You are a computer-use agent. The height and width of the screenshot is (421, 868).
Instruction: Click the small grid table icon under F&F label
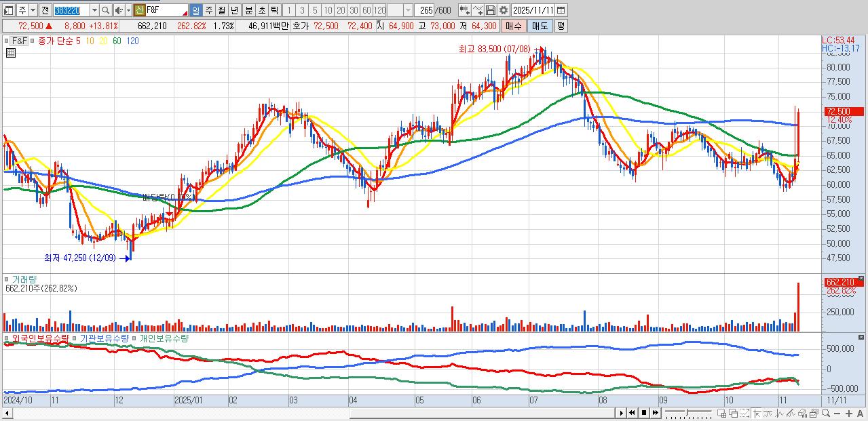pyautogui.click(x=11, y=52)
